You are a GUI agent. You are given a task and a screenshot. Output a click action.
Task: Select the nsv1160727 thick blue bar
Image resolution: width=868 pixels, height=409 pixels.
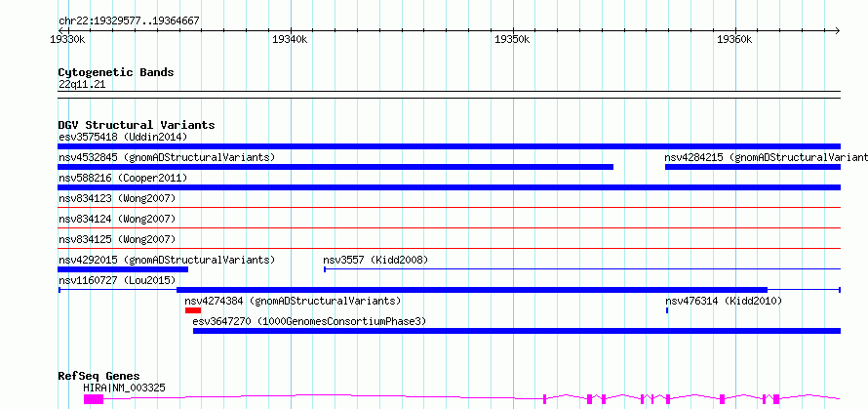[472, 290]
